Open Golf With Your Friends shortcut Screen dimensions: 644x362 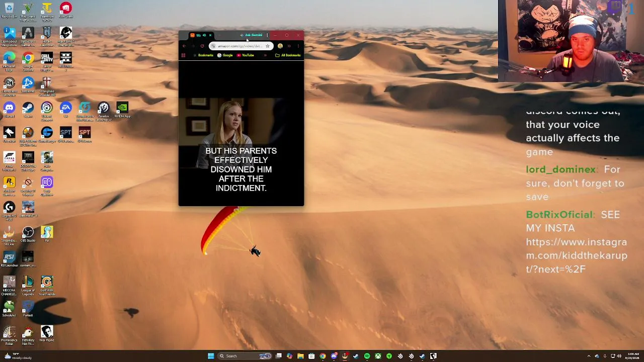tap(47, 285)
